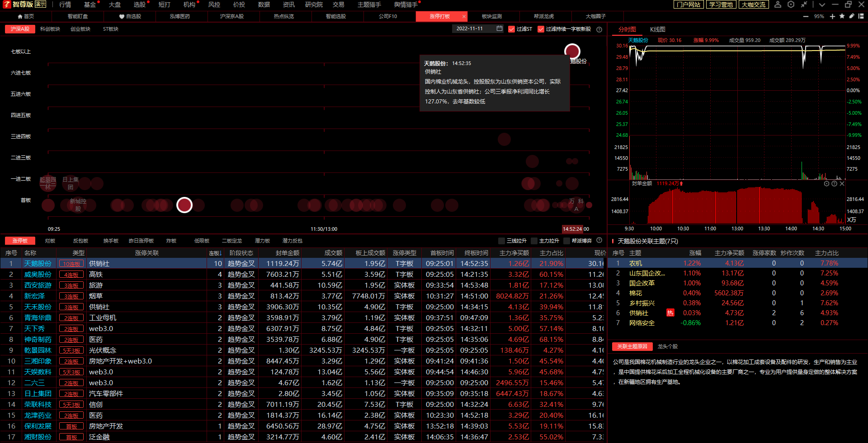Open the 主题猎手 menu

[369, 5]
